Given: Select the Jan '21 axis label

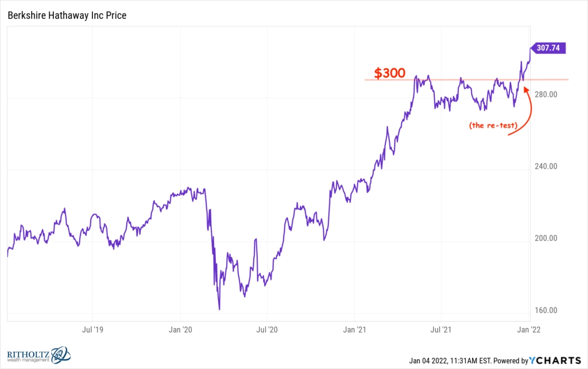Looking at the screenshot, I should [354, 329].
